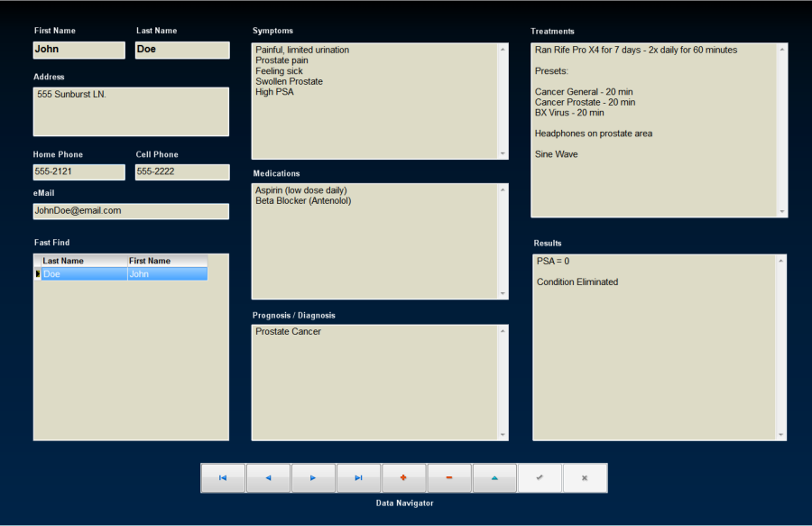
Task: Click the Cell Phone field 555-2222
Action: [x=182, y=172]
